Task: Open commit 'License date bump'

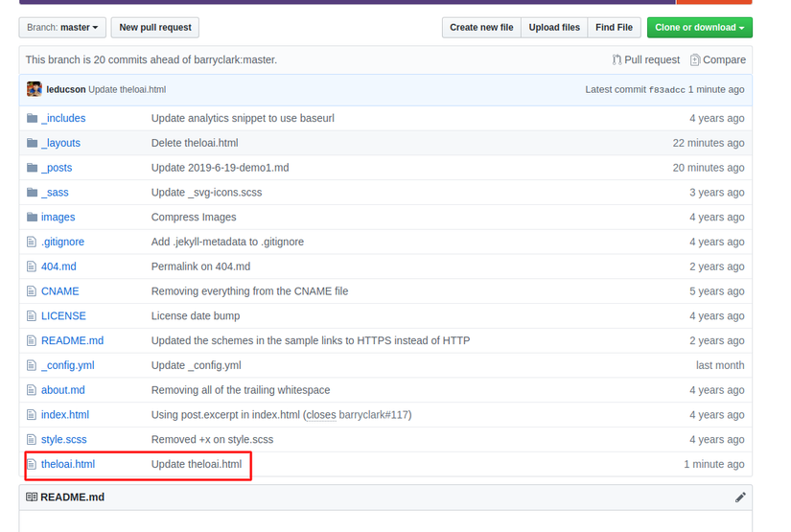Action: (x=196, y=315)
